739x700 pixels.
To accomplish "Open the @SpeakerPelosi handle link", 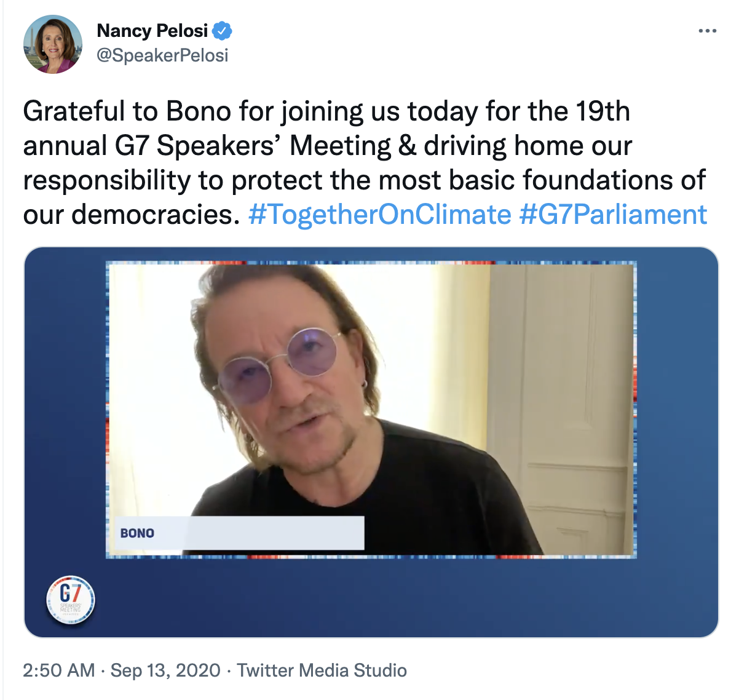I will coord(162,55).
